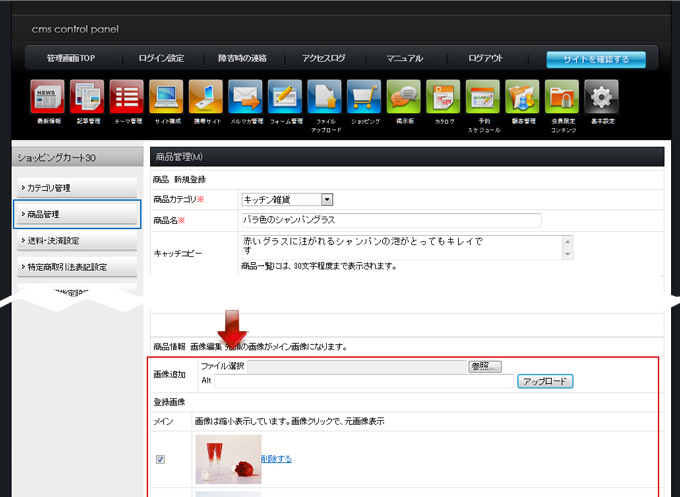680x497 pixels.
Task: Toggle the メイン image checkbox
Action: click(x=162, y=460)
